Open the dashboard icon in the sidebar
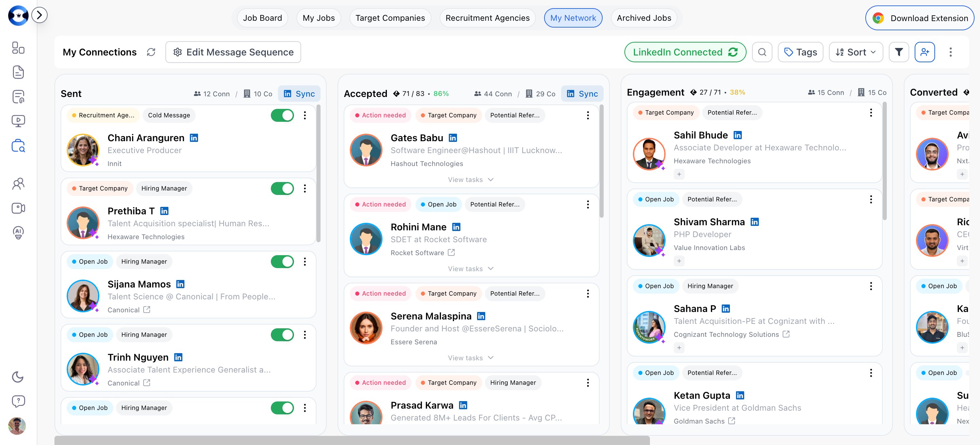This screenshot has height=445, width=980. (18, 48)
